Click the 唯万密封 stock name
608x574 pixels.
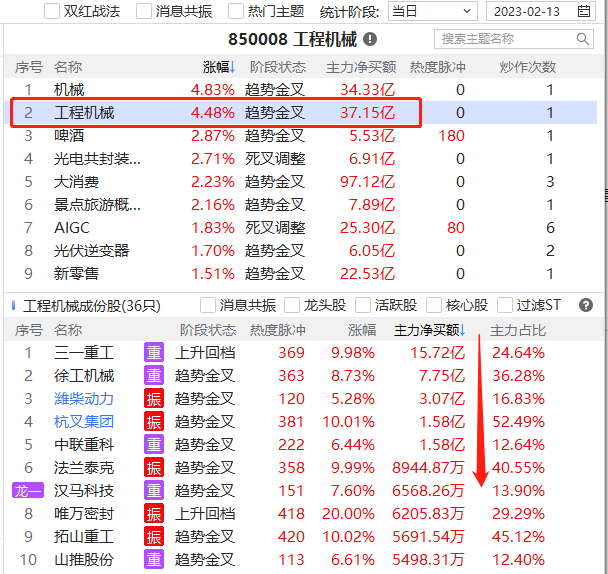click(84, 513)
